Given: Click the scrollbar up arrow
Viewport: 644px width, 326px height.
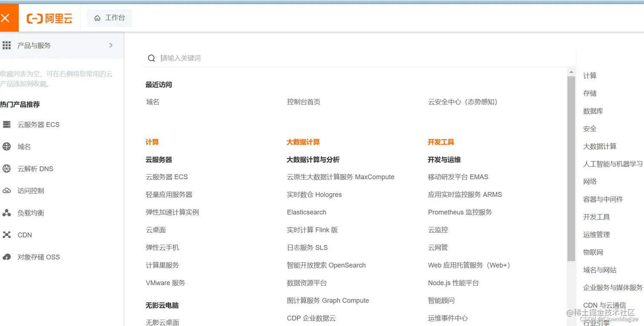Looking at the screenshot, I should (571, 72).
